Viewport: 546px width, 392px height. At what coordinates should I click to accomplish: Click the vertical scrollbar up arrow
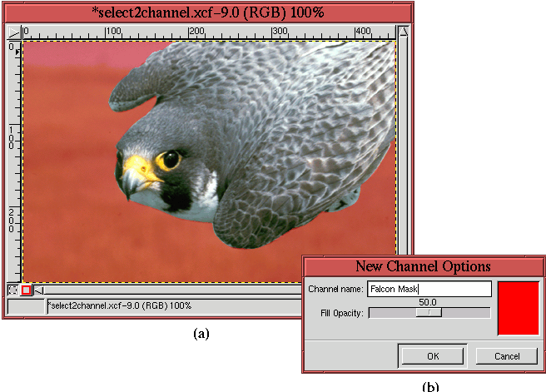404,32
